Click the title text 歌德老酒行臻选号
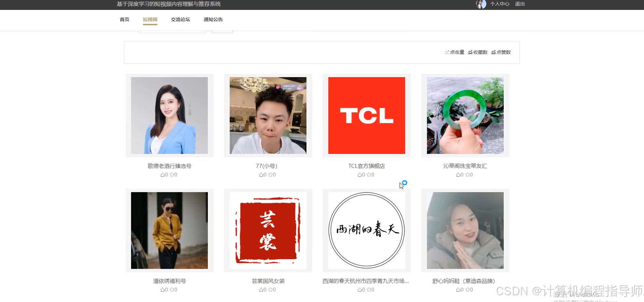 170,166
